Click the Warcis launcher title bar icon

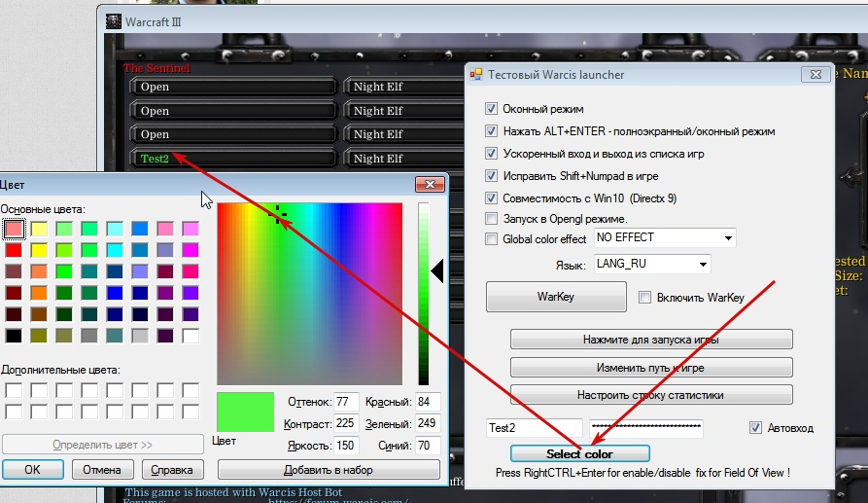pyautogui.click(x=475, y=74)
